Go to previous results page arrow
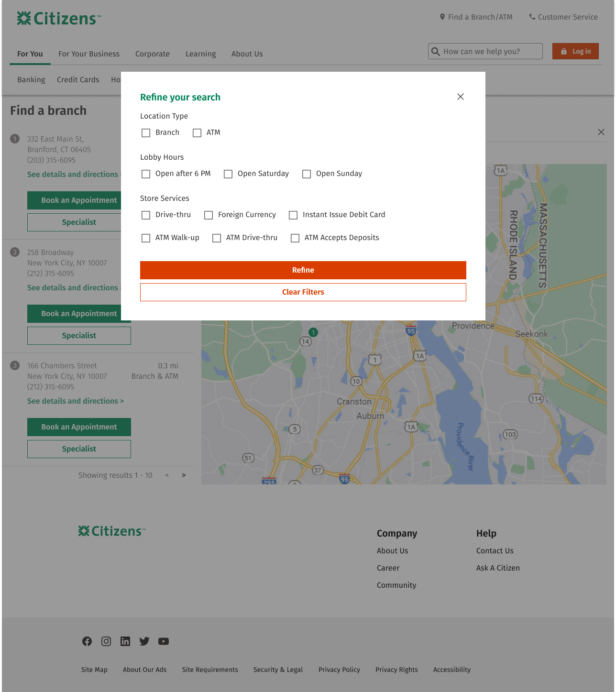 167,475
